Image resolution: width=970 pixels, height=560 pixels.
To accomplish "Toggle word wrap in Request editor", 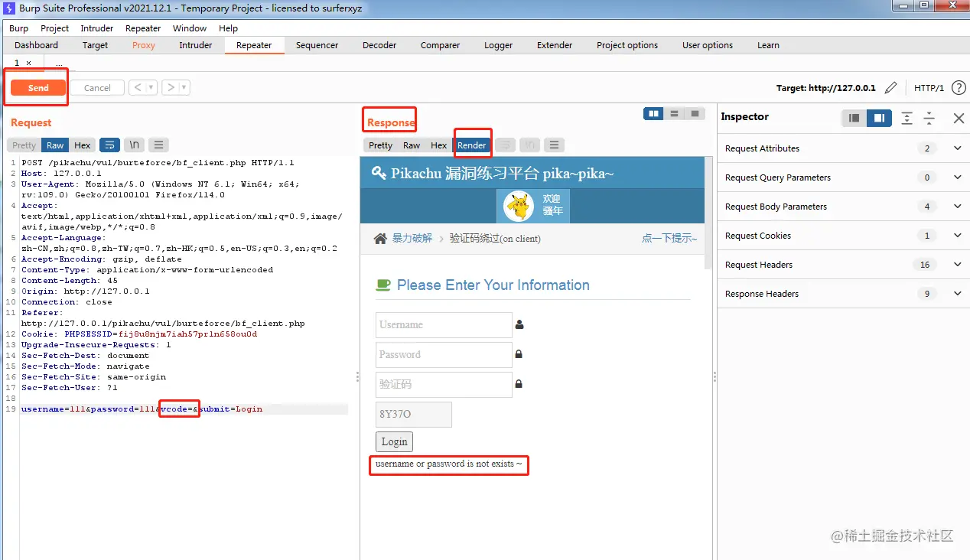I will [x=109, y=145].
